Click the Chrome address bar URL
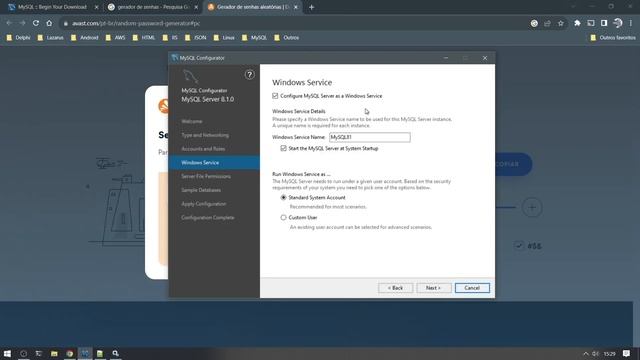 click(136, 23)
